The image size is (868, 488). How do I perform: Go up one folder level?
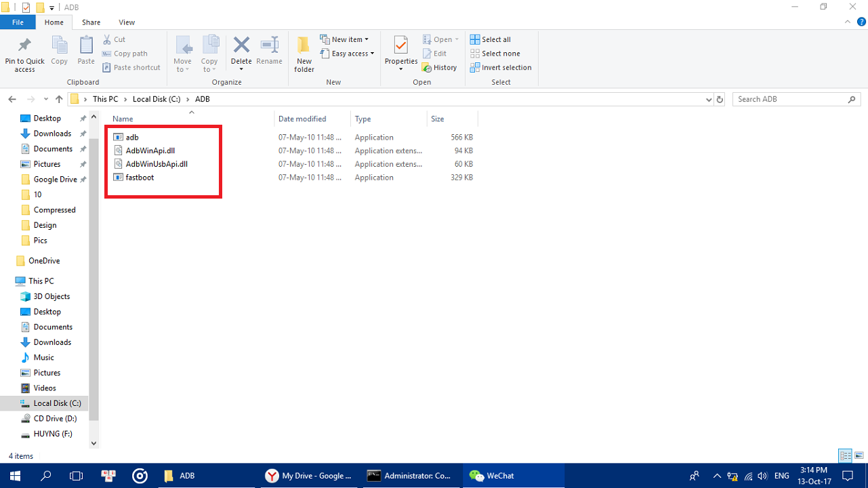[x=59, y=99]
